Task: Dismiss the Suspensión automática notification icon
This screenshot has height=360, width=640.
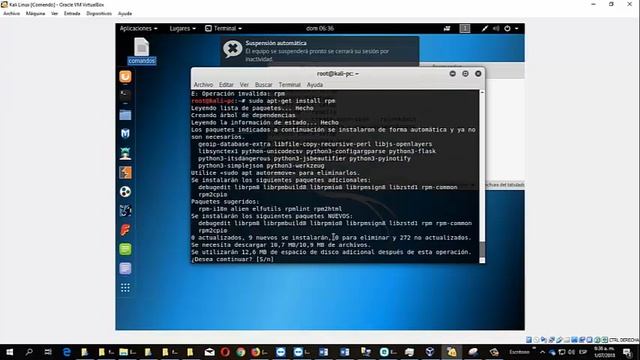Action: coord(233,49)
